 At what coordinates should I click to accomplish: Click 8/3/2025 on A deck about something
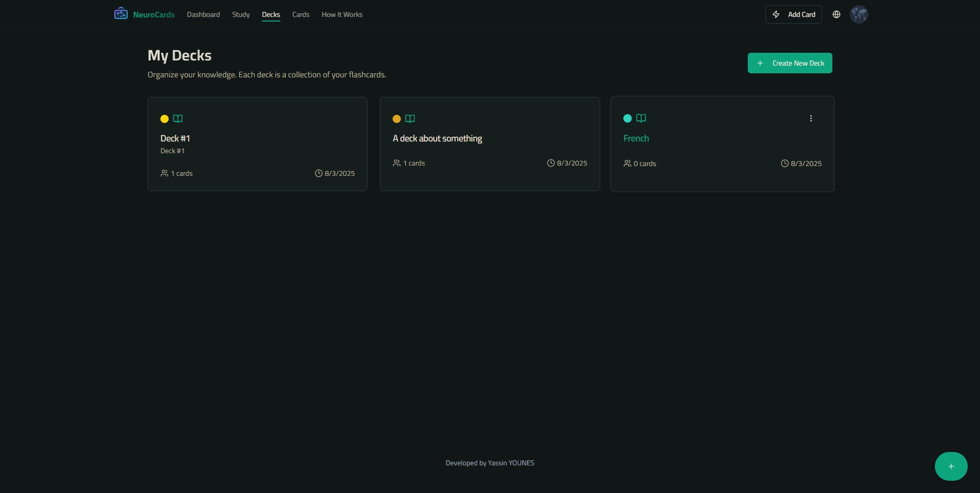pos(572,163)
